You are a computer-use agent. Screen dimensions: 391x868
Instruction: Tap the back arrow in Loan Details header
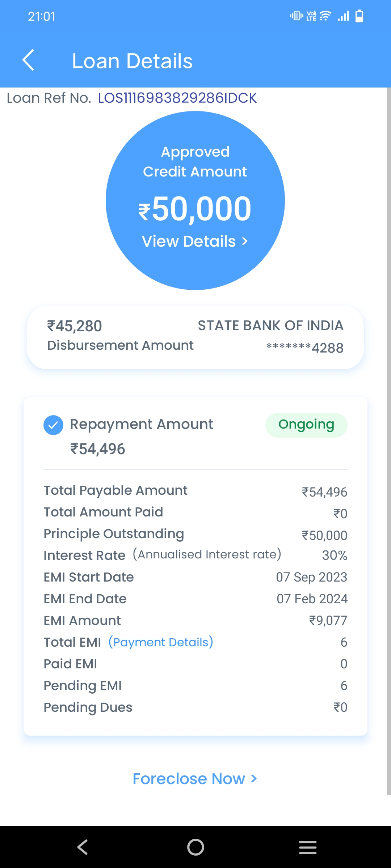[28, 60]
